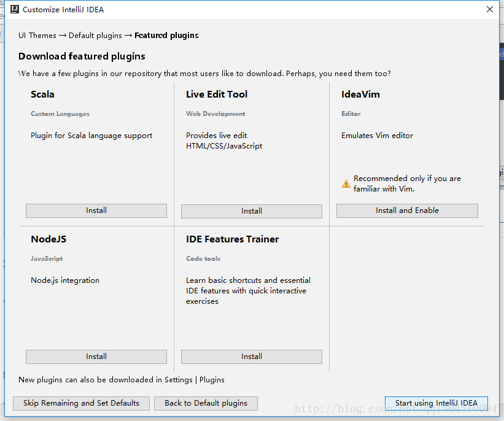Click the IdeaVim plugin title
Viewport: 504px width, 421px height.
point(360,95)
